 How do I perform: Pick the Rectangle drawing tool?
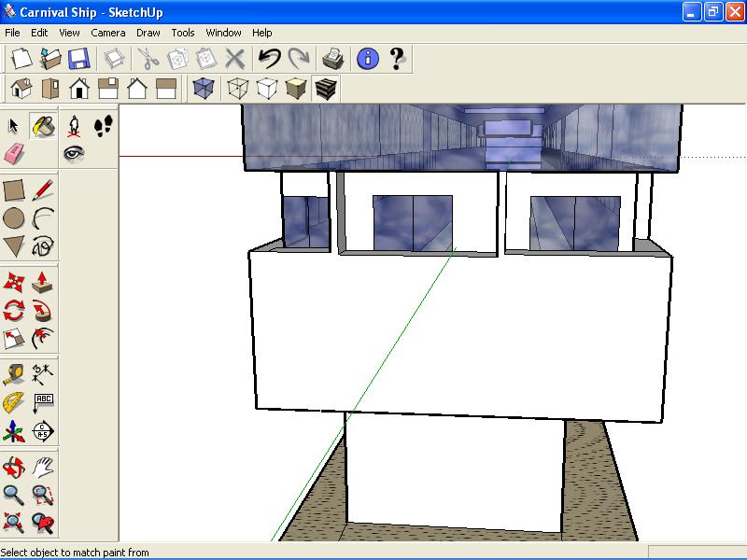pos(14,190)
